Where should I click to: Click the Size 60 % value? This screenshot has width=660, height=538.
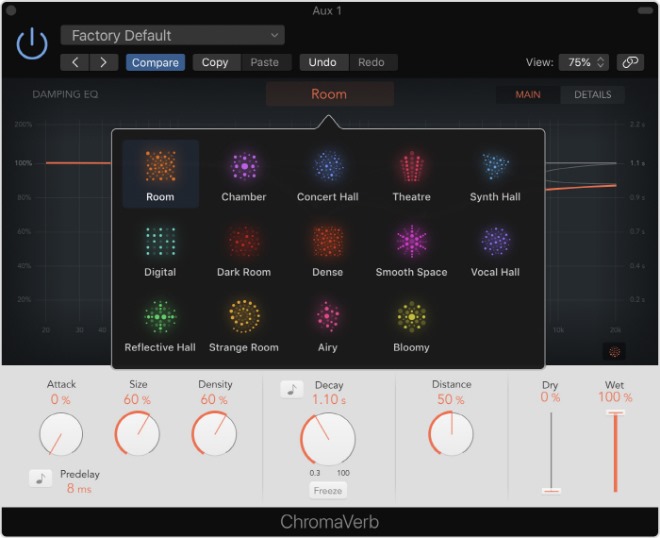(137, 399)
